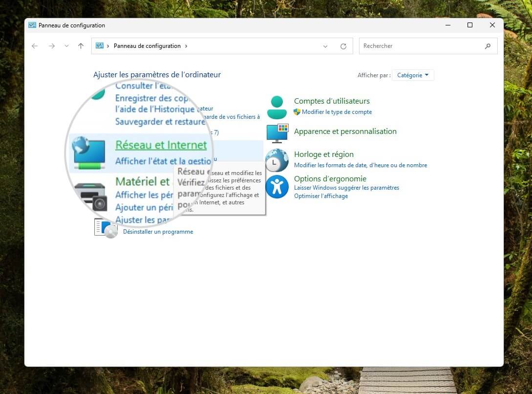Click the Back navigation arrow

(35, 46)
